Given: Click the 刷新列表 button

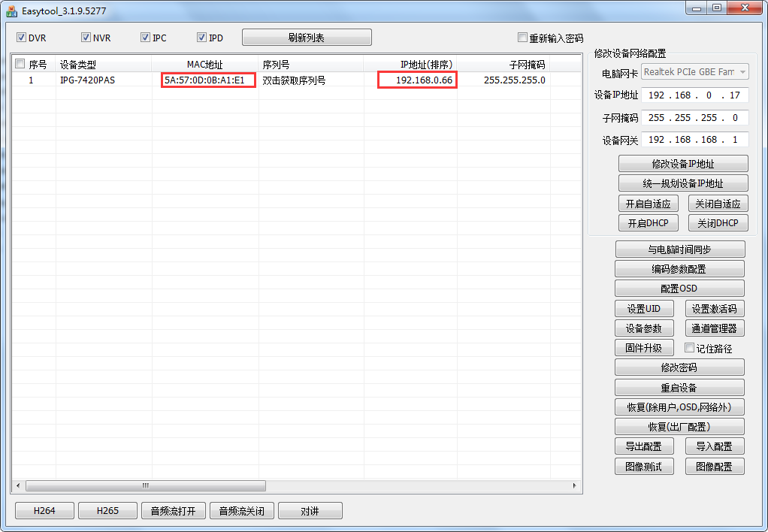Looking at the screenshot, I should pyautogui.click(x=307, y=38).
